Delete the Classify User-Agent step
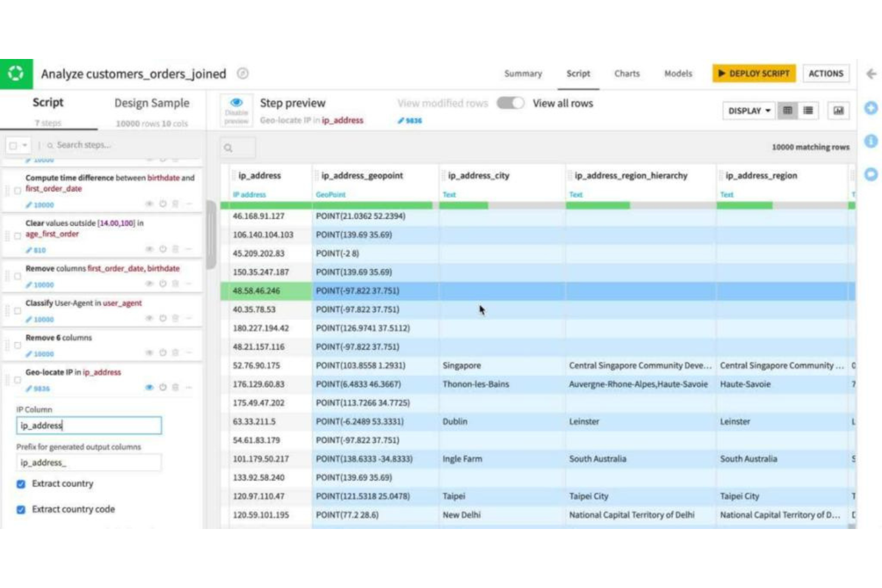The height and width of the screenshot is (588, 882). (175, 318)
